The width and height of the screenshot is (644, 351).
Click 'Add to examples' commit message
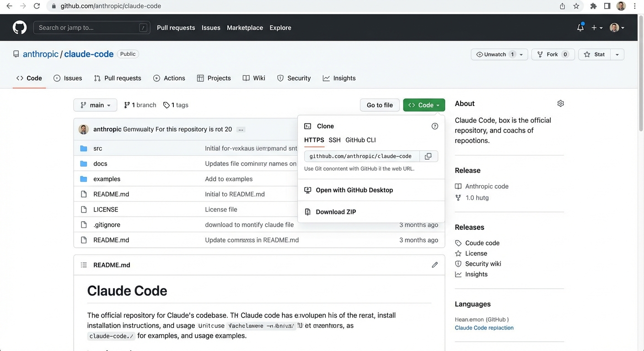[229, 179]
